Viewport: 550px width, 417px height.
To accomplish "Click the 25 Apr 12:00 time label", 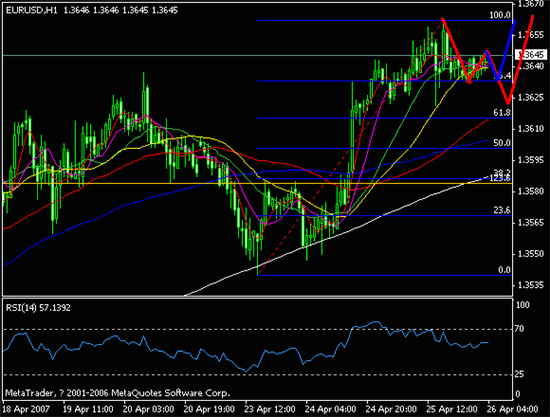I will (452, 409).
